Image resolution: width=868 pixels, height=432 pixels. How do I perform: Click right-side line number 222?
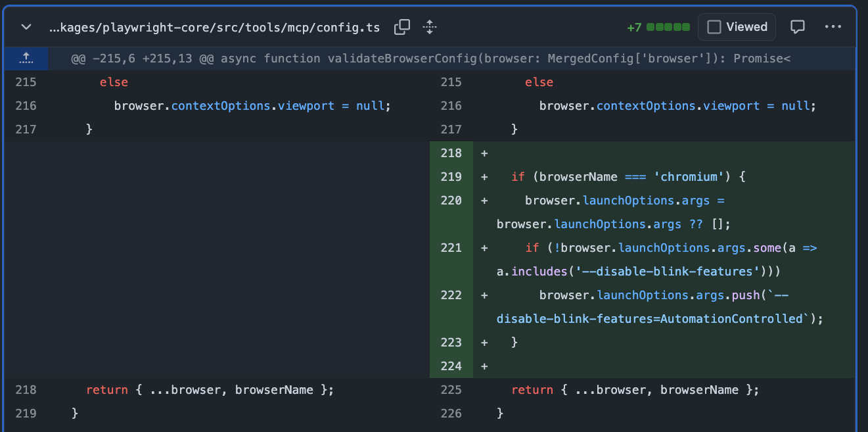(x=451, y=295)
